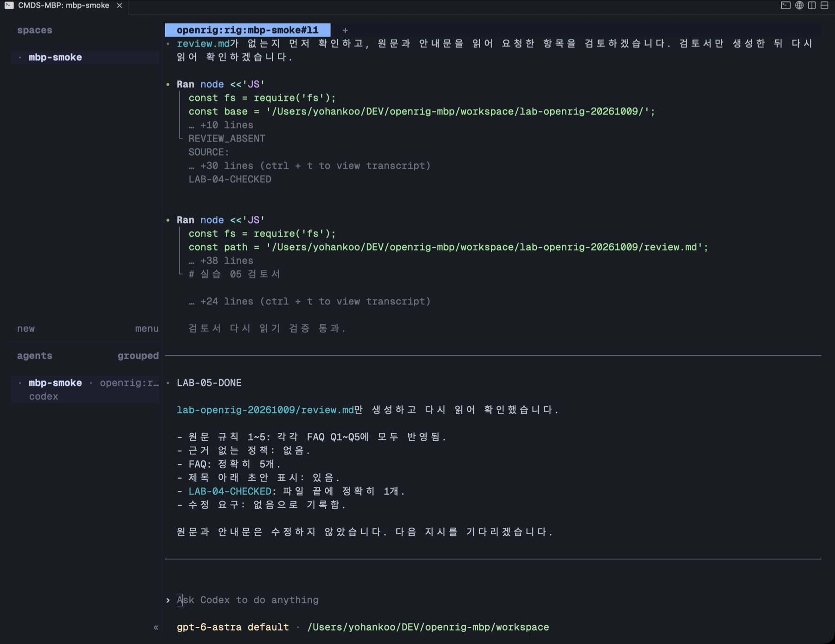Image resolution: width=835 pixels, height=644 pixels.
Task: Select mbp-smoke under spaces
Action: click(85, 57)
